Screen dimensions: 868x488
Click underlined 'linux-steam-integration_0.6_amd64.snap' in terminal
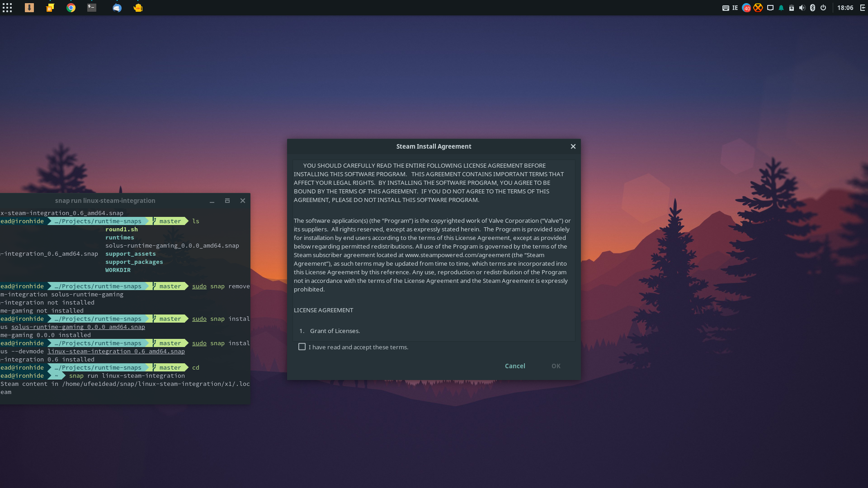tap(116, 351)
